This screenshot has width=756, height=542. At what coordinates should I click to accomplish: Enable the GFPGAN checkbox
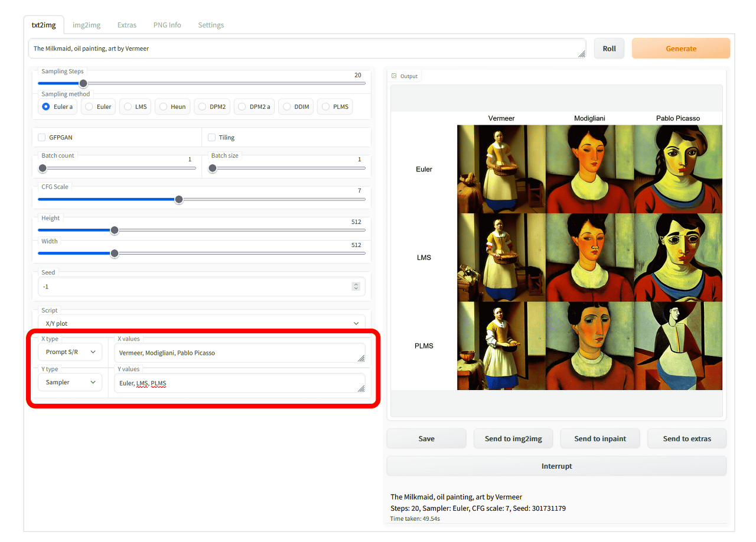click(x=42, y=137)
